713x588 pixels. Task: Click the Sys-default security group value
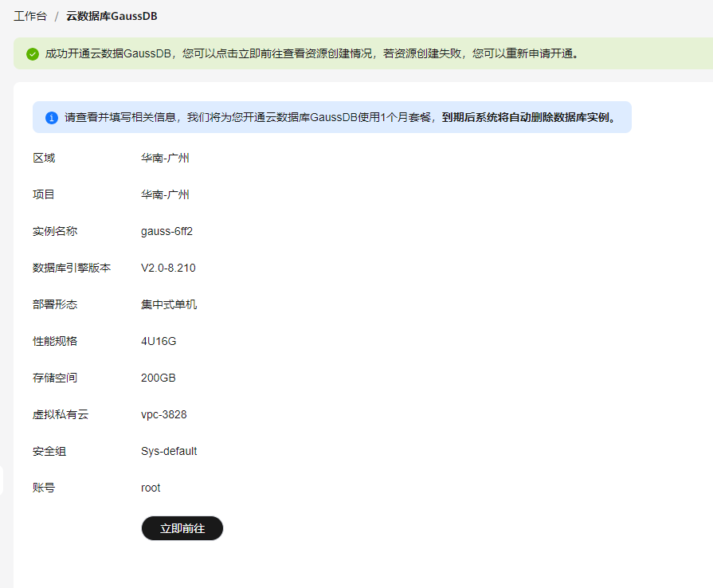pyautogui.click(x=169, y=451)
